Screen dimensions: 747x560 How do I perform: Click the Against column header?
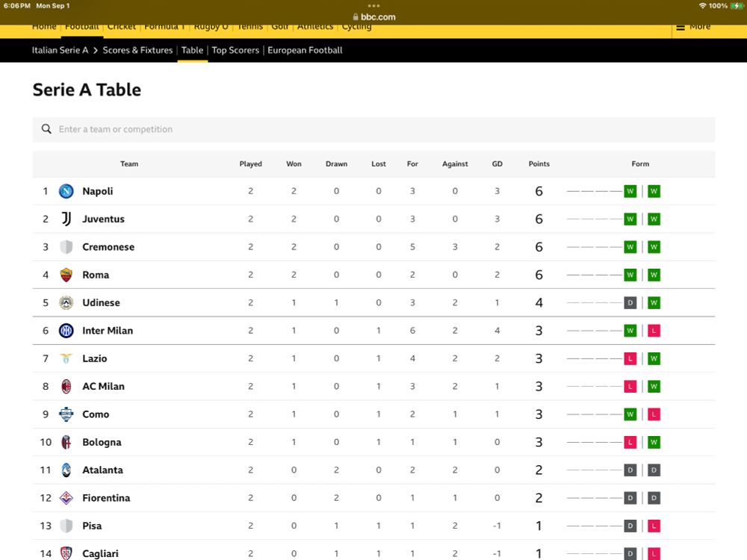(455, 164)
